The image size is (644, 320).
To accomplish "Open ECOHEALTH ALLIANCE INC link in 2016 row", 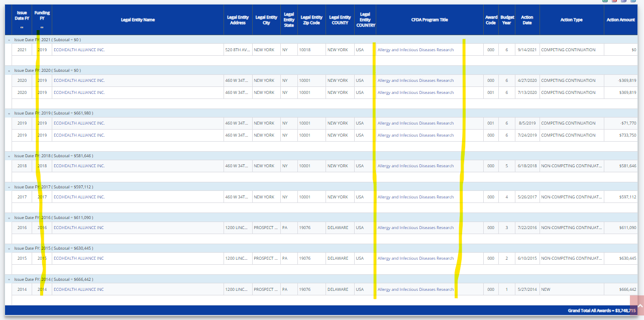I will 79,228.
